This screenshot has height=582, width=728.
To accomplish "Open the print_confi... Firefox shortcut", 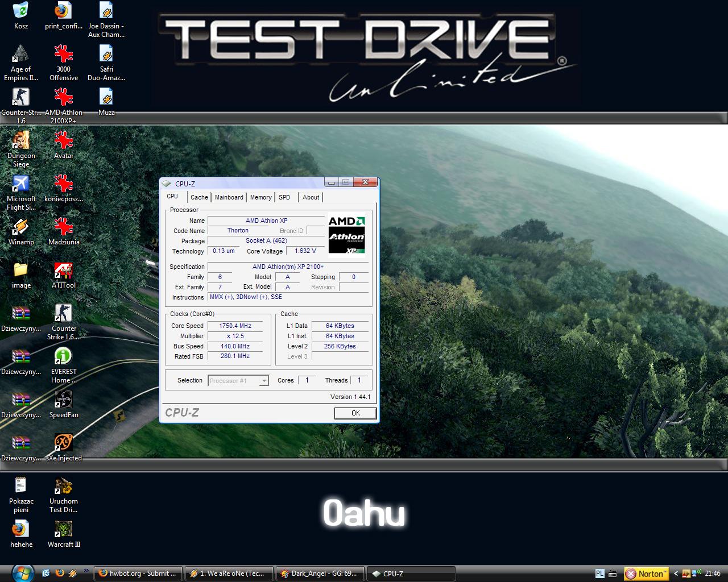I will click(63, 16).
